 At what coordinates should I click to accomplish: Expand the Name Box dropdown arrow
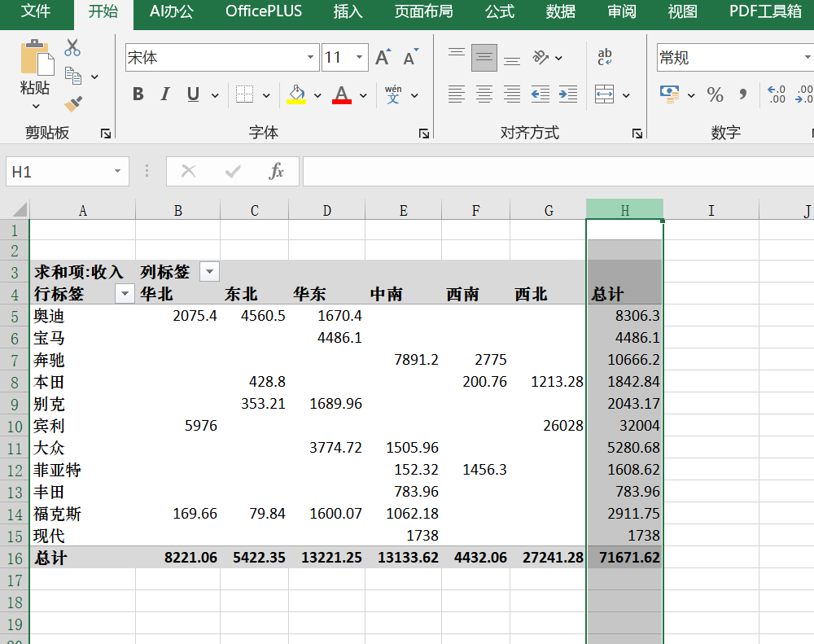[118, 172]
